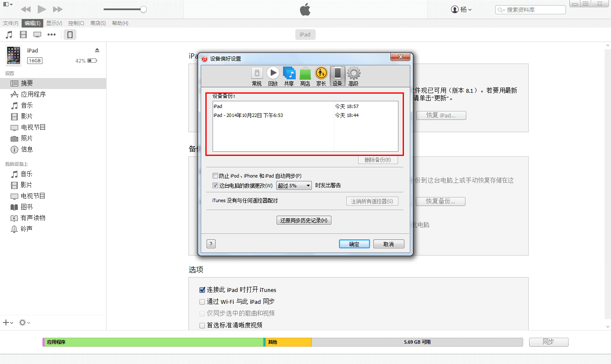Select the Devices (设备) preferences tab
This screenshot has width=611, height=364.
[337, 76]
